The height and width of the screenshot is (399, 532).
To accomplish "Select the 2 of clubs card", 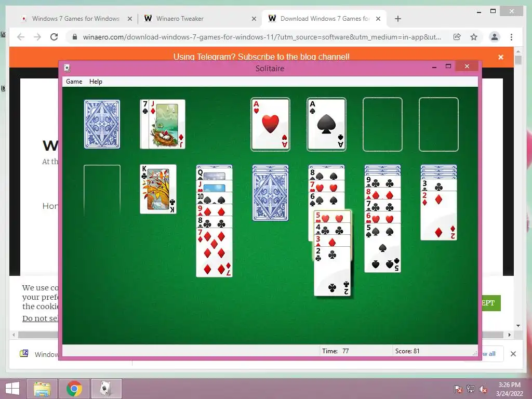I will click(332, 271).
